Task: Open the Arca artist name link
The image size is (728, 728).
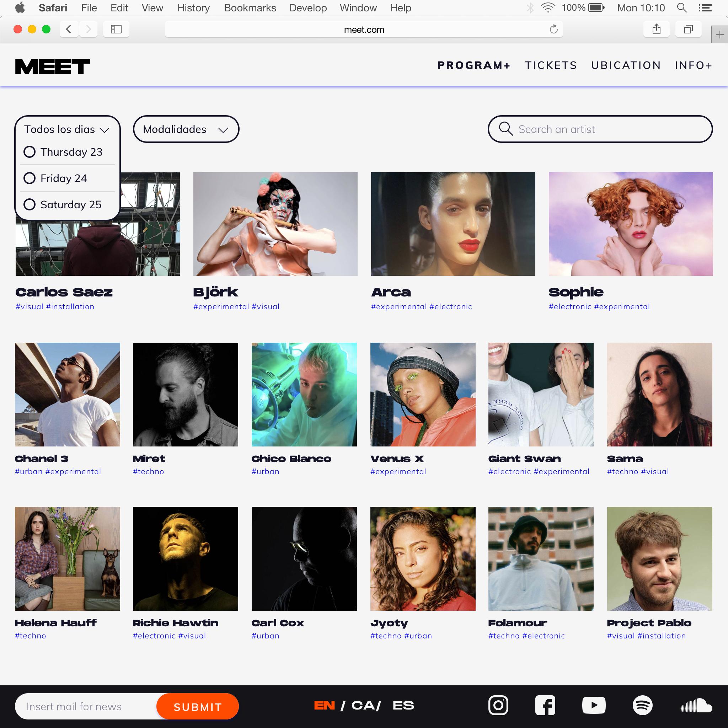Action: pos(391,292)
